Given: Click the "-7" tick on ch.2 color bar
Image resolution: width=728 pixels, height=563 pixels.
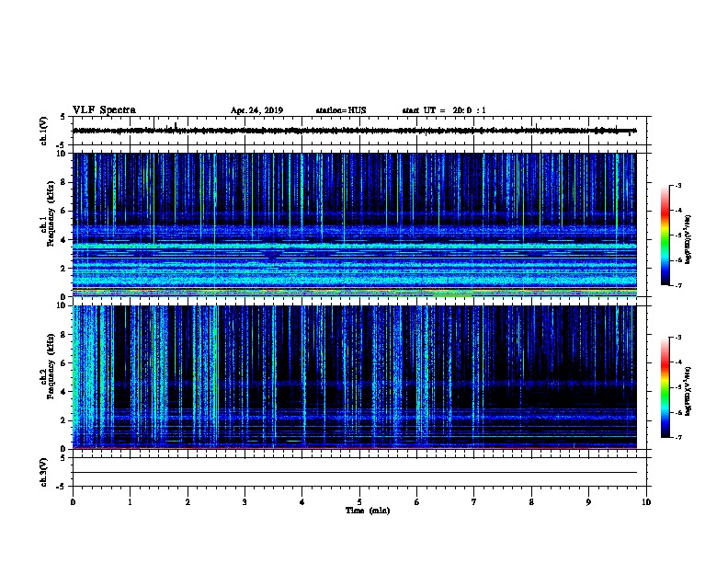Looking at the screenshot, I should [678, 437].
